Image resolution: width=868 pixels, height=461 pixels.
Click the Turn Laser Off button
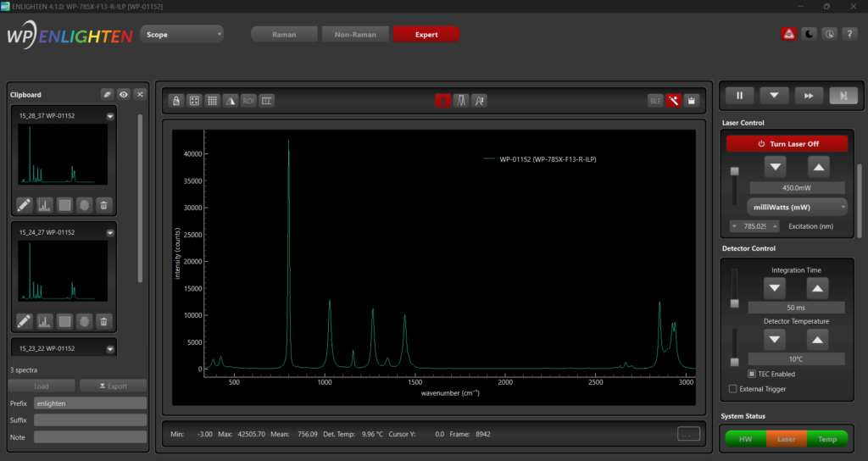787,144
